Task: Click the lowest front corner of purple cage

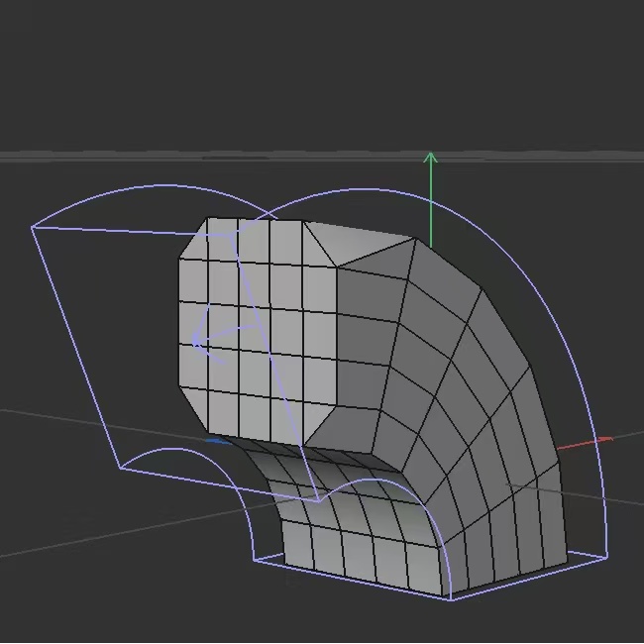Action: [452, 598]
